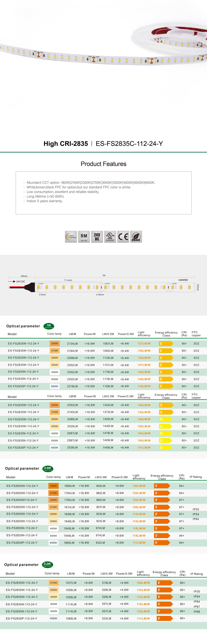
Task: Click the '1092LM' value cell
Action: point(108,351)
